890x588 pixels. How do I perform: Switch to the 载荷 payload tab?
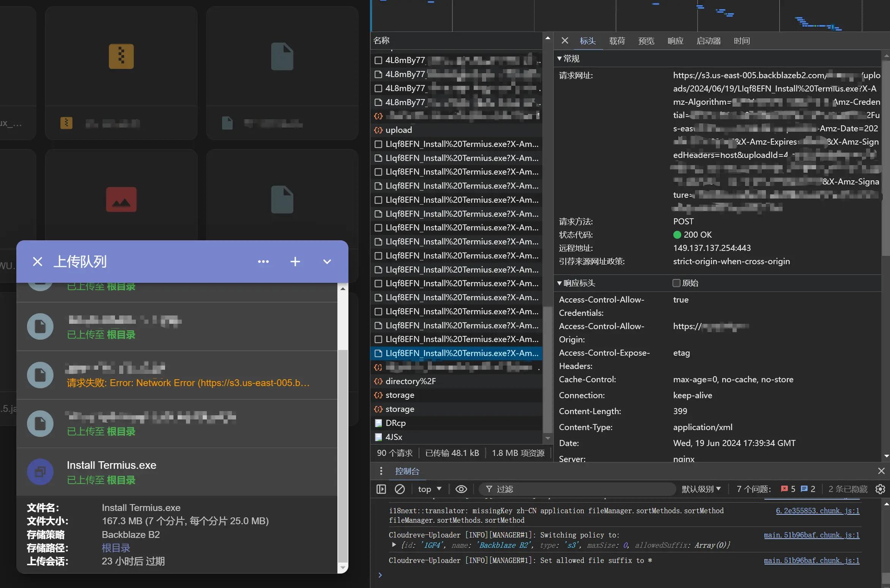pos(617,41)
